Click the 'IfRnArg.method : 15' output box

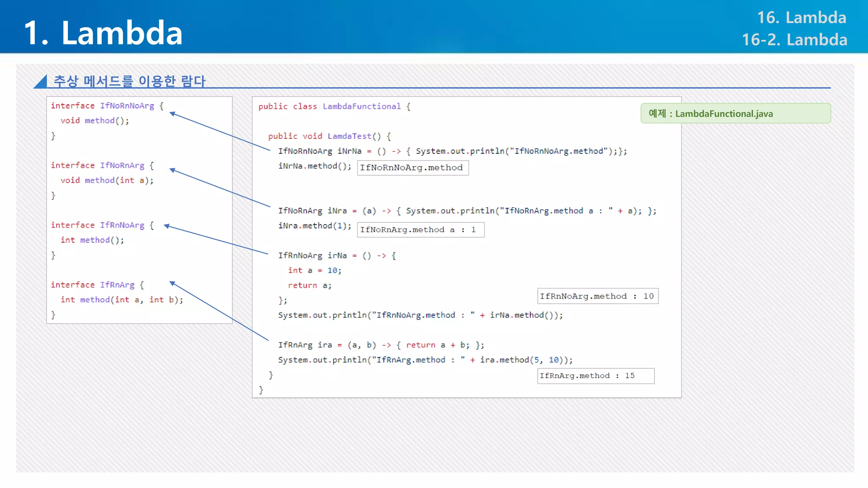[x=595, y=376]
